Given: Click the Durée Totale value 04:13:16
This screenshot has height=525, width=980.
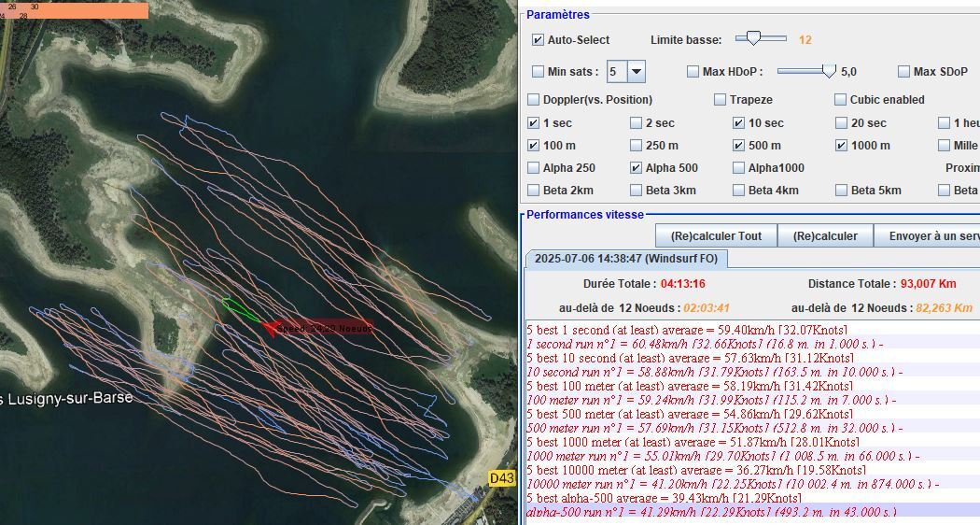Looking at the screenshot, I should click(x=682, y=283).
